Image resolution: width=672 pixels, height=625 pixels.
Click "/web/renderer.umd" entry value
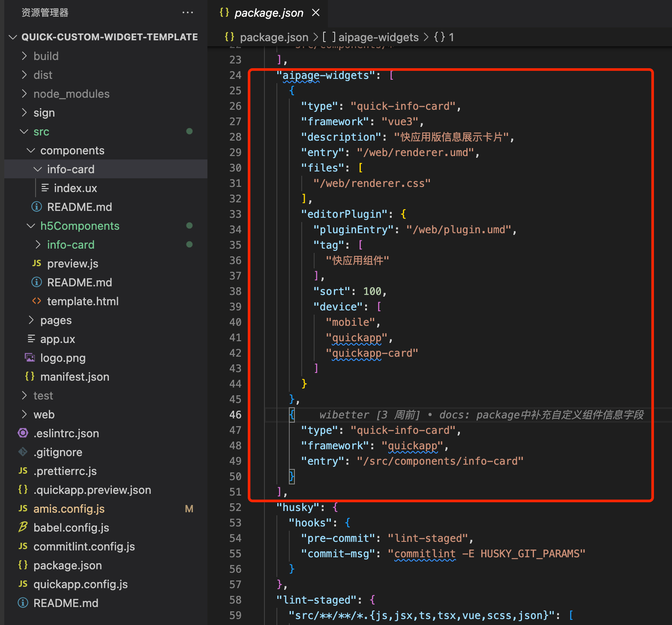(415, 153)
